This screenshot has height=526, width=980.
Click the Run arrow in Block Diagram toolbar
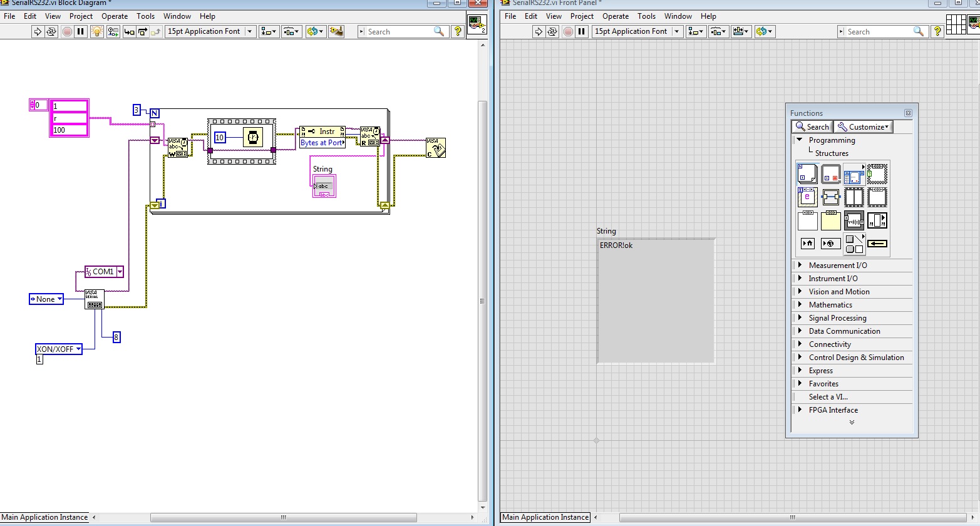(38, 31)
